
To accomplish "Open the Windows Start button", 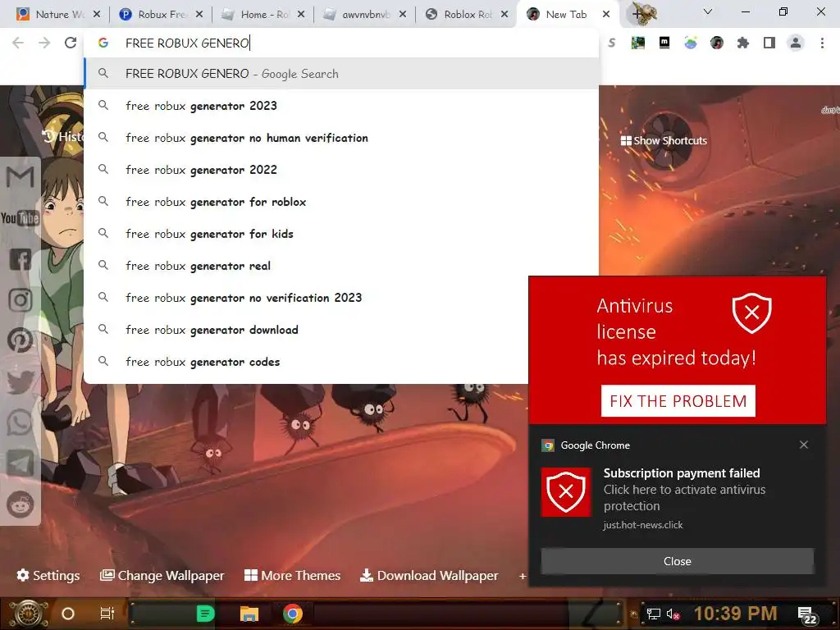I will point(29,614).
